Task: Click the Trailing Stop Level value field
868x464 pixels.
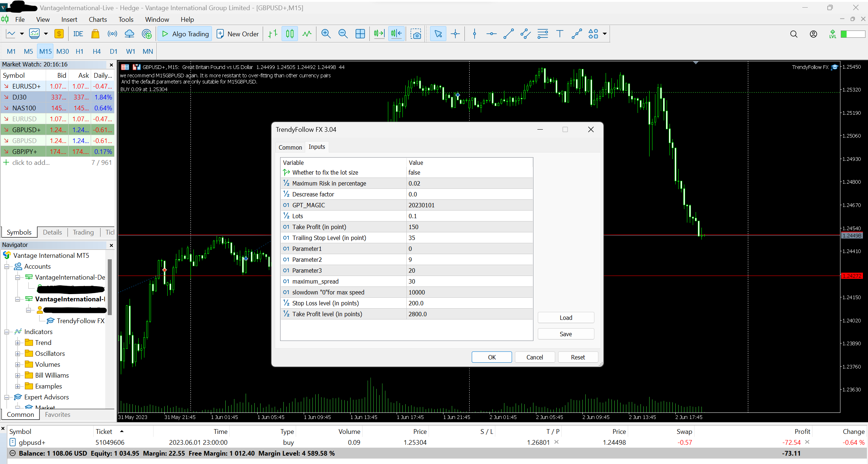Action: click(x=469, y=238)
